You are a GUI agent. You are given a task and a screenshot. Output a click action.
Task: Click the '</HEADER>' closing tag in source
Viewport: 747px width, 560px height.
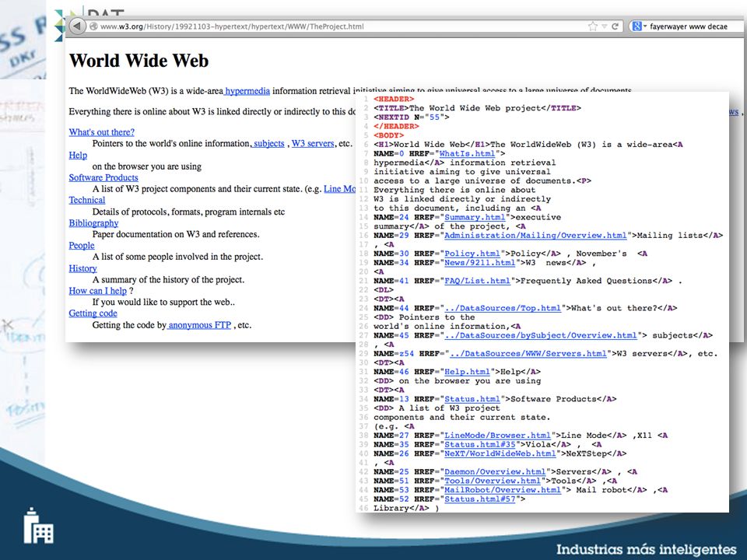[x=396, y=126]
